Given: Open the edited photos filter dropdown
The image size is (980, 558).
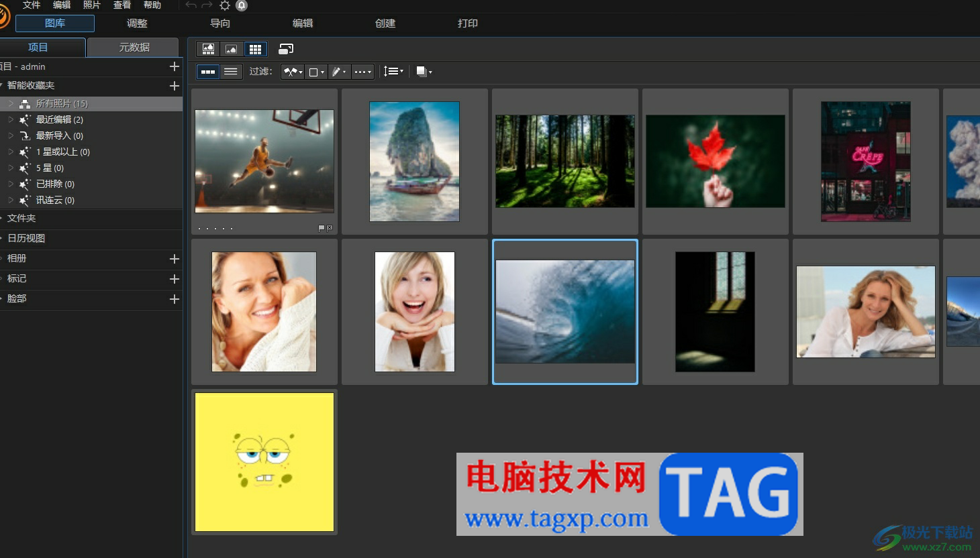Looking at the screenshot, I should [x=339, y=72].
